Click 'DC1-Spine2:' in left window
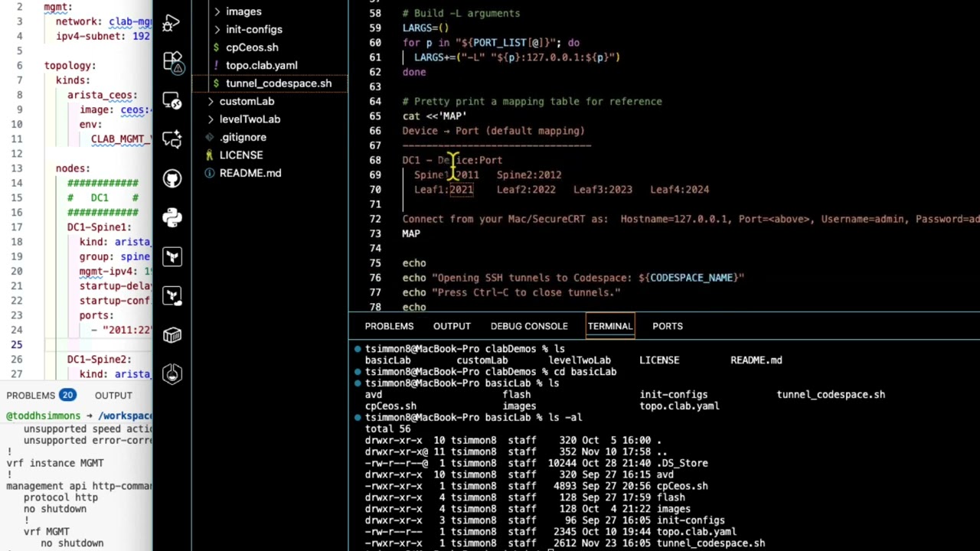Image resolution: width=980 pixels, height=551 pixels. click(99, 360)
